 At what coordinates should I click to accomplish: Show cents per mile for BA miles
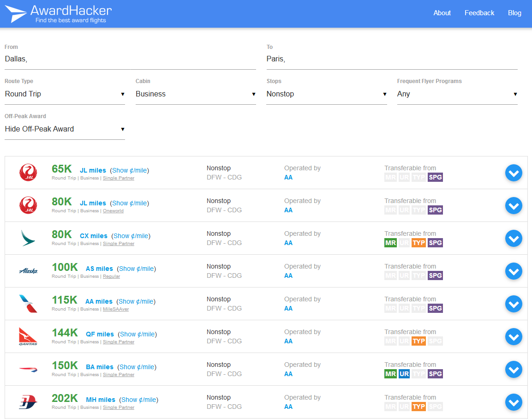tap(137, 367)
